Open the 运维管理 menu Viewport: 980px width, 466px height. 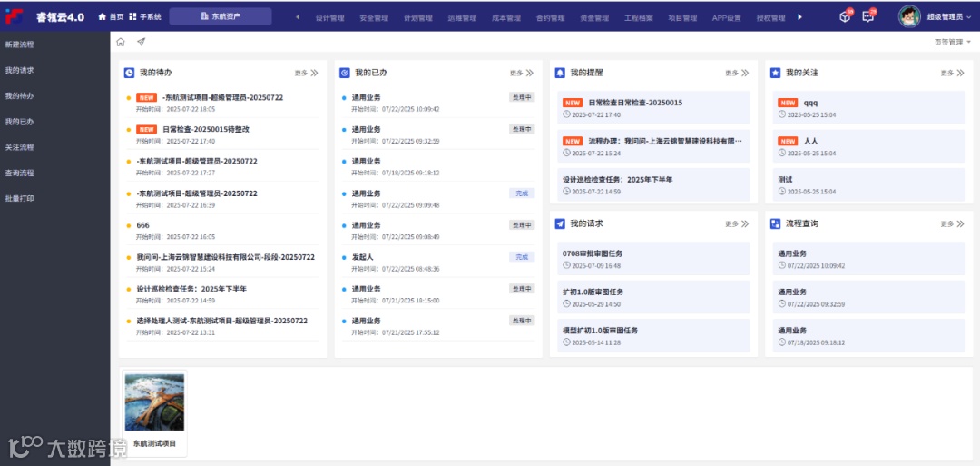[x=463, y=18]
